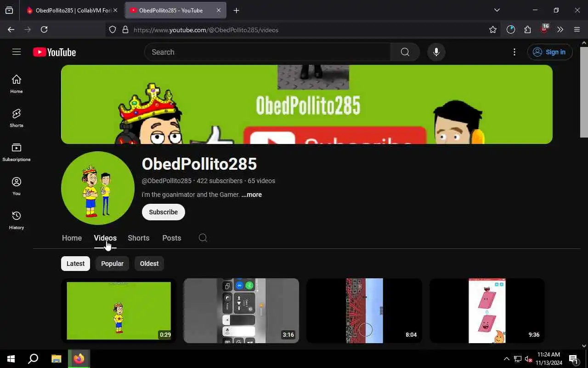Viewport: 588px width, 368px height.
Task: Click the @ObedPollito285 handle text
Action: pyautogui.click(x=166, y=181)
